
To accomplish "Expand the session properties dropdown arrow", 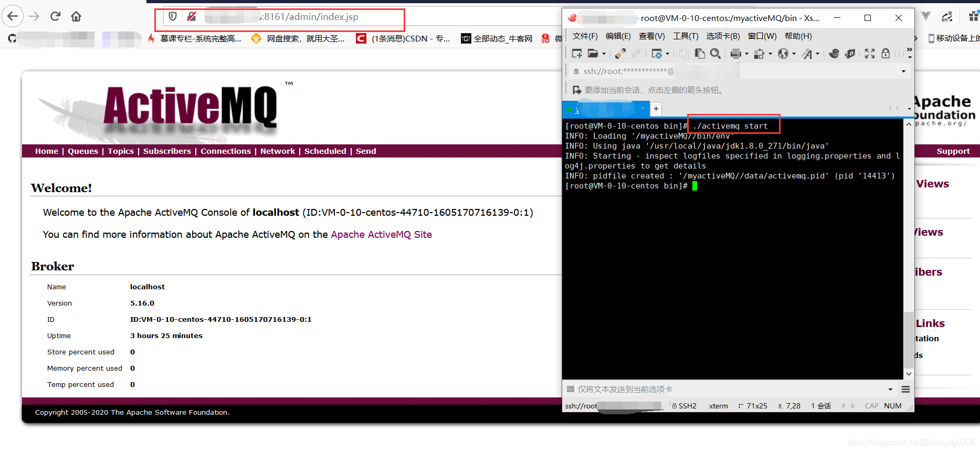I will click(x=668, y=54).
